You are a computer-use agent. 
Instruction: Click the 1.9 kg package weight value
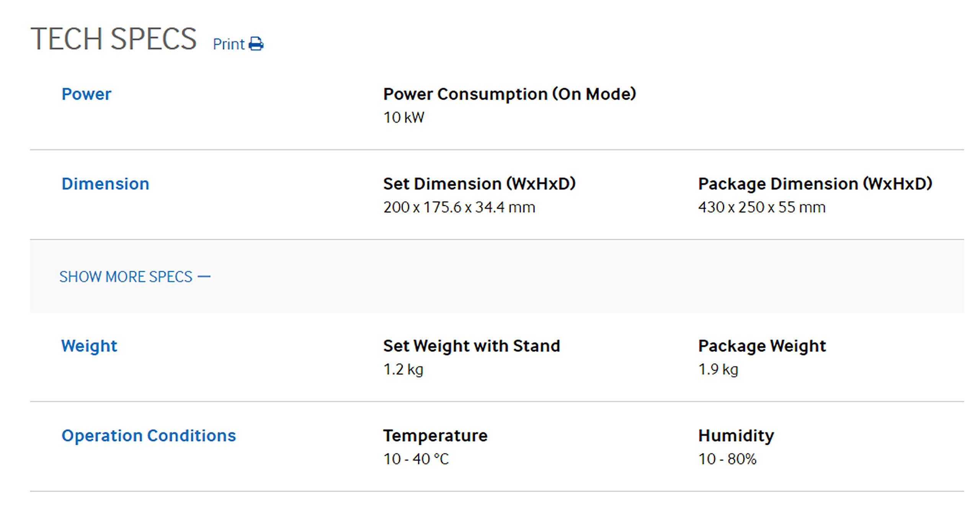pyautogui.click(x=718, y=369)
